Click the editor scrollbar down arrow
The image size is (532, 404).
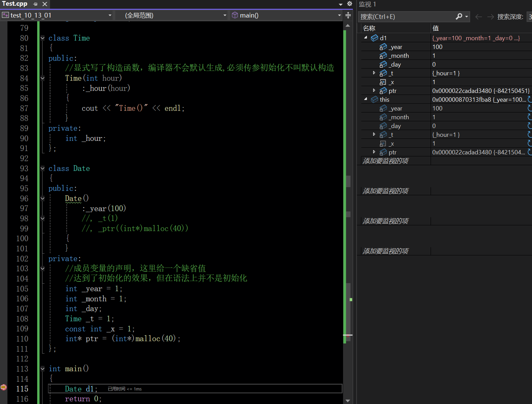tap(348, 401)
